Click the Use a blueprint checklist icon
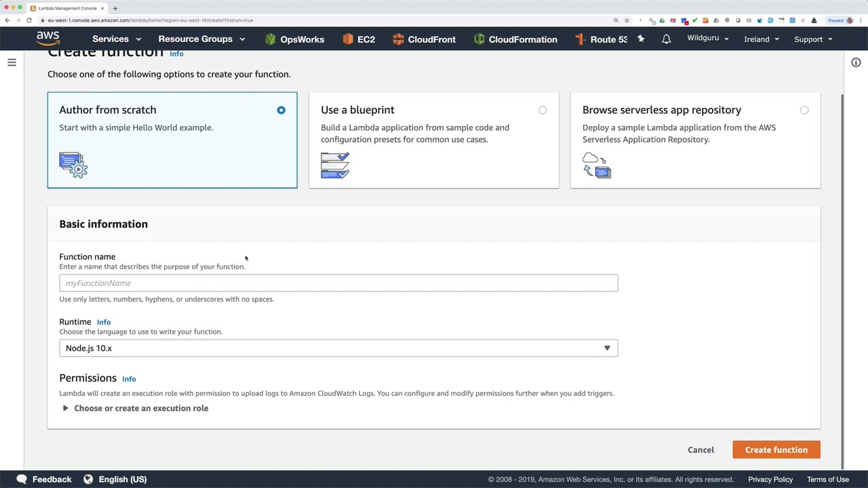Viewport: 868px width, 488px height. point(335,165)
